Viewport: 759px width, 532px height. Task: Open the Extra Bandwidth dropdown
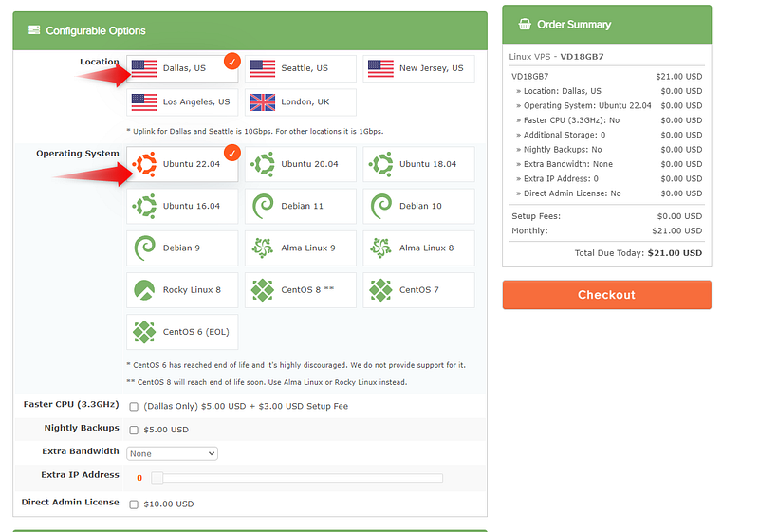(x=172, y=453)
